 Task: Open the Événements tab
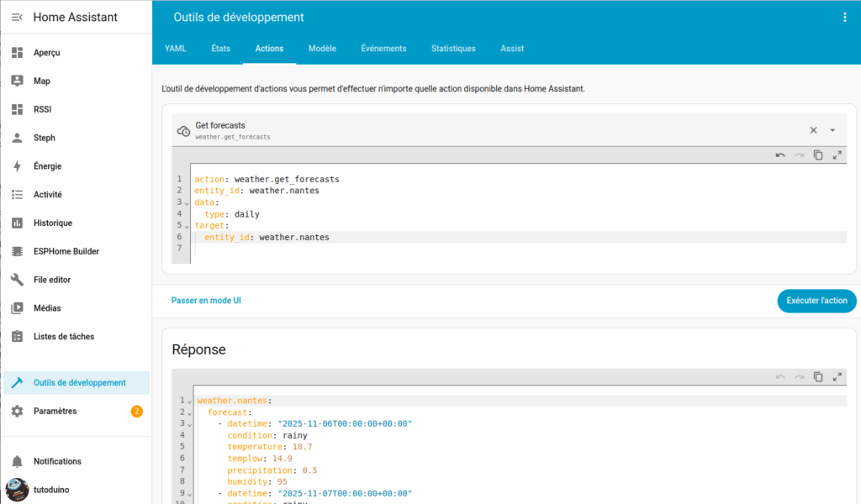(x=383, y=49)
